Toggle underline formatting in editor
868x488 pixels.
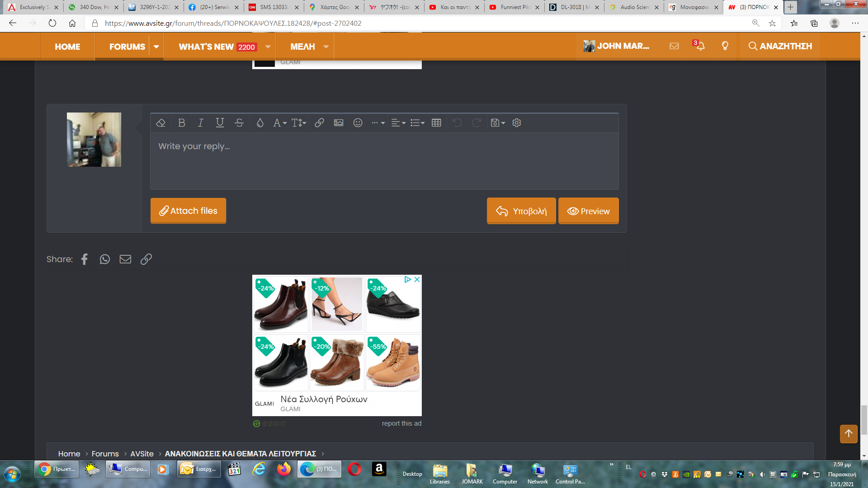[x=220, y=123]
